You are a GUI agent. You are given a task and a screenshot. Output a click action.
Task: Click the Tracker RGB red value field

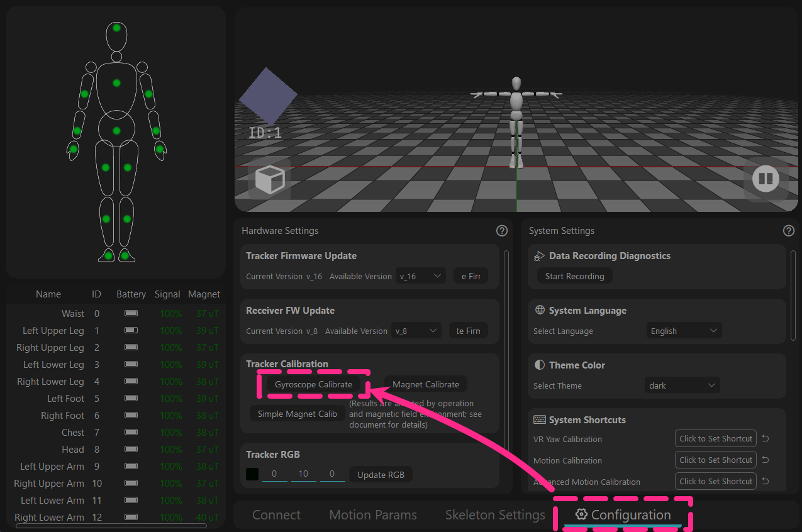[x=275, y=474]
